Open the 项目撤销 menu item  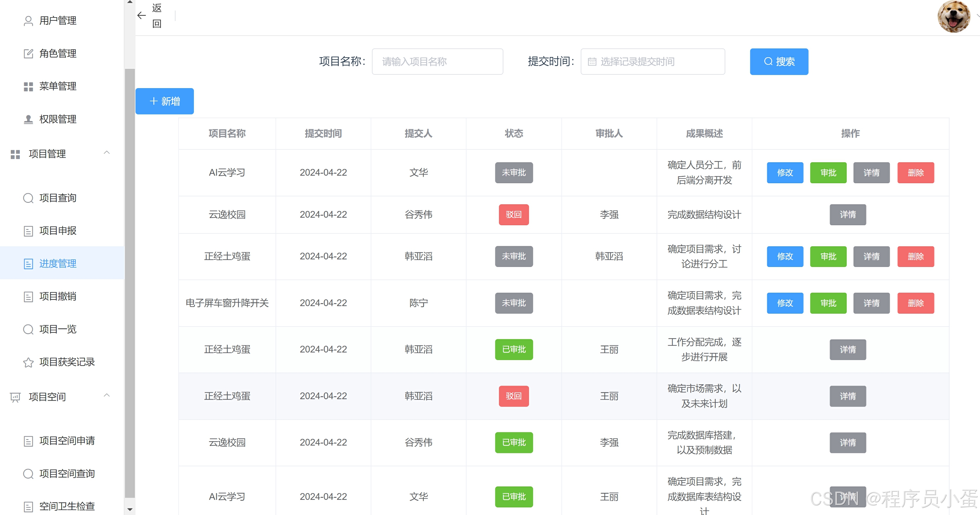click(58, 296)
